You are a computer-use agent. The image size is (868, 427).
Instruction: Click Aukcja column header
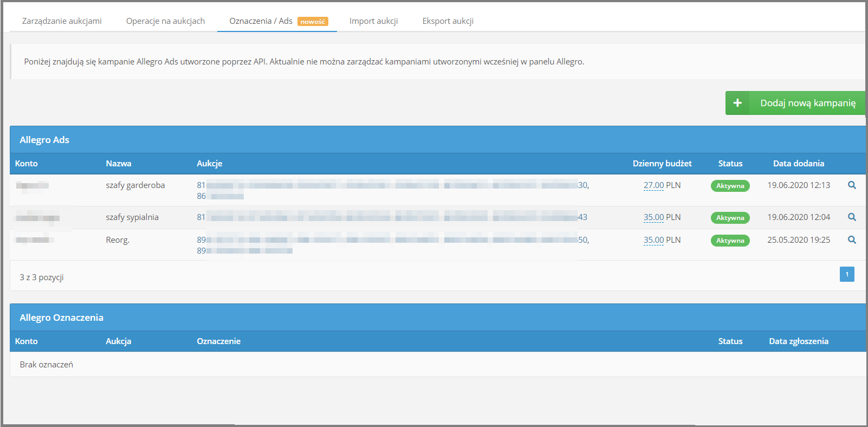click(x=119, y=341)
